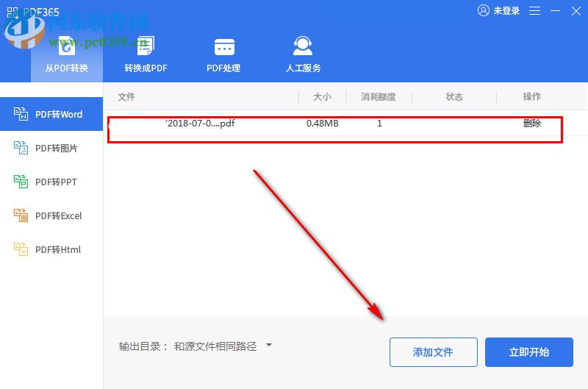Click the 立即开始 button

click(528, 352)
